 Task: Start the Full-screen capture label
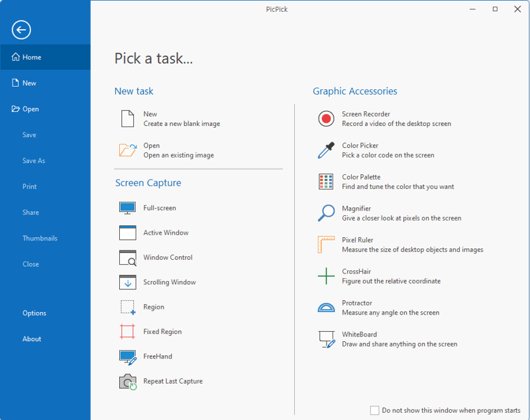160,208
